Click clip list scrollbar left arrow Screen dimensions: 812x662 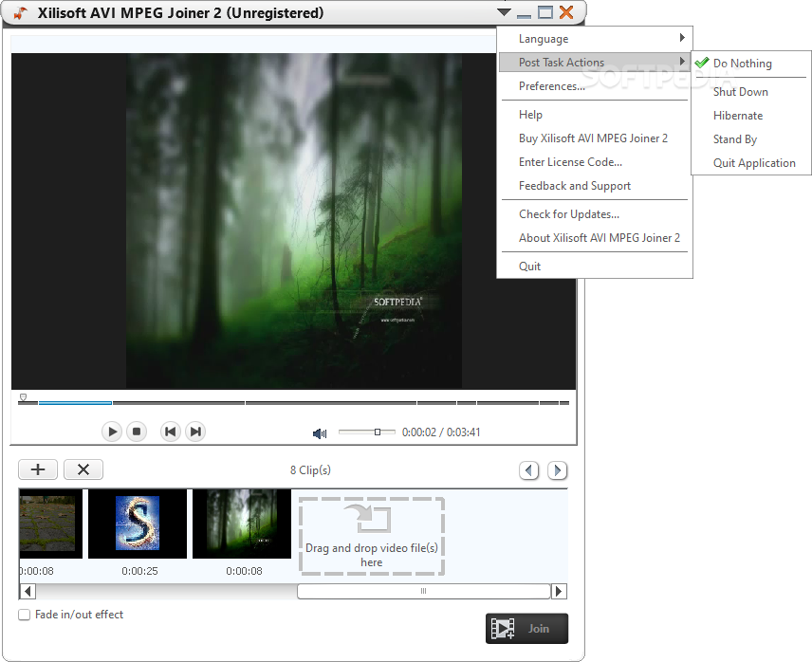28,591
